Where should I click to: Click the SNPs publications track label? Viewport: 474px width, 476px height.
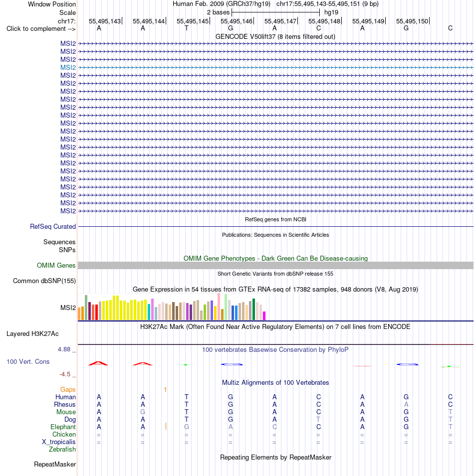click(67, 250)
